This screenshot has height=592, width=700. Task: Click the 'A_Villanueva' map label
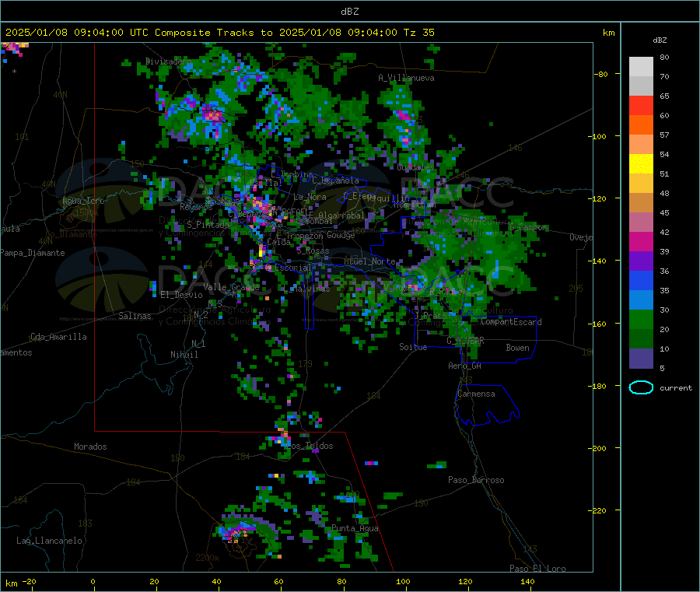click(406, 78)
